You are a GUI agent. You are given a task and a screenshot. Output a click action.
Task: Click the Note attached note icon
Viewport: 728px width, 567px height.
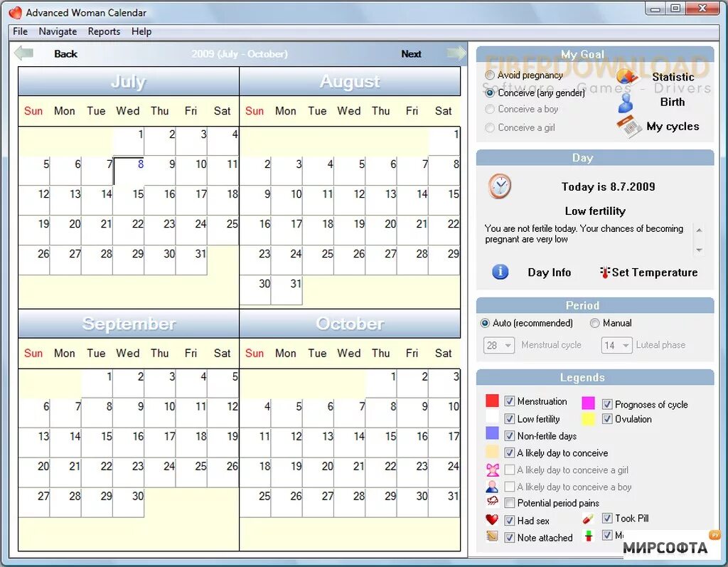[x=492, y=536]
